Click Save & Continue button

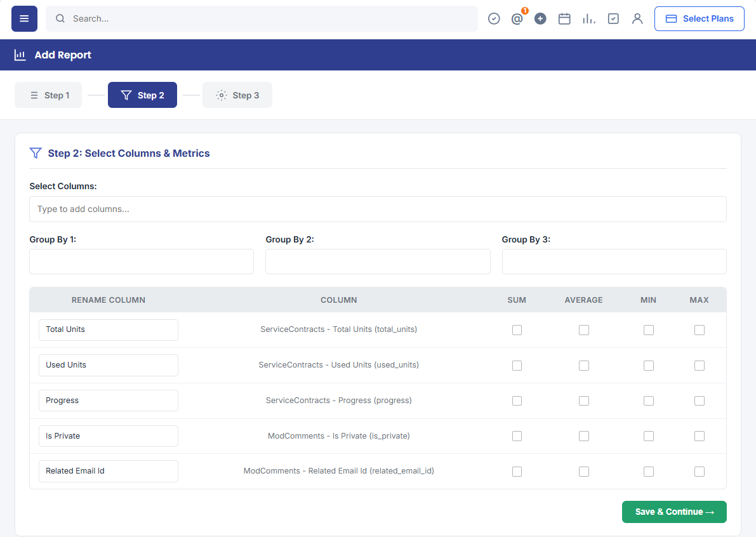pos(674,512)
